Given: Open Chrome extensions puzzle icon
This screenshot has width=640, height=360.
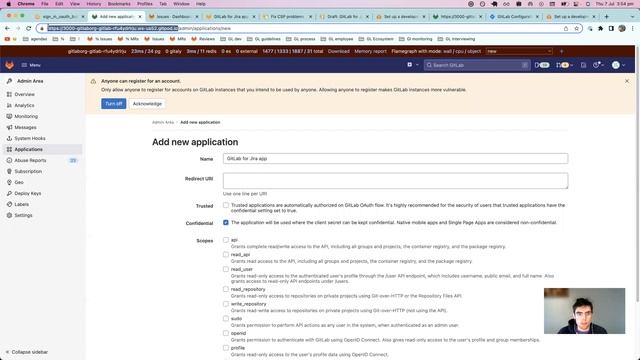Looking at the screenshot, I should click(600, 29).
